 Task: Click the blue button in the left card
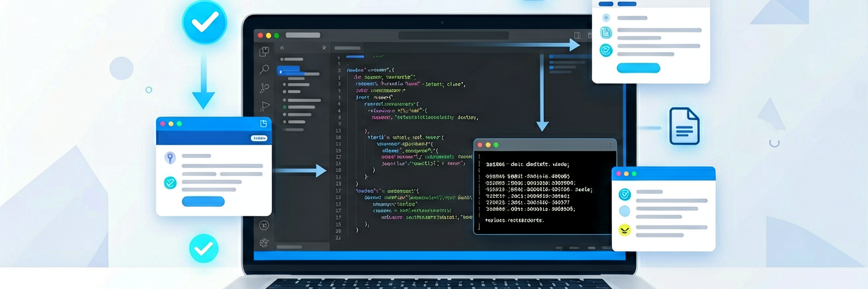(203, 202)
